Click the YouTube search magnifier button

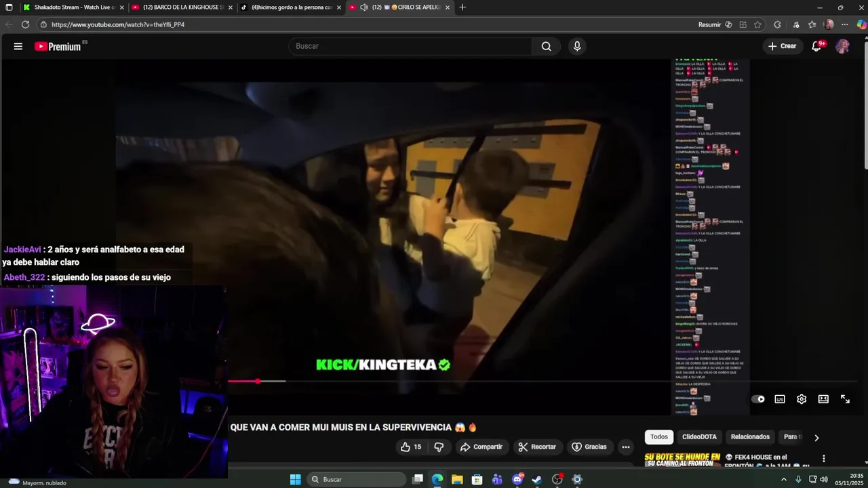pyautogui.click(x=547, y=46)
